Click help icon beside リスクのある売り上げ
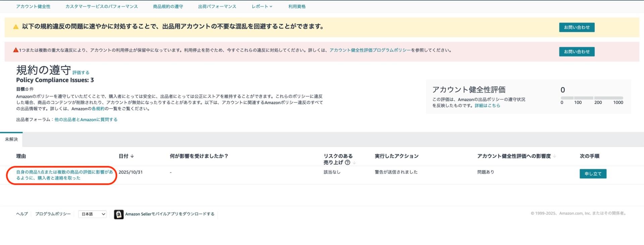Viewport: 644px width, 245px height. click(x=347, y=162)
